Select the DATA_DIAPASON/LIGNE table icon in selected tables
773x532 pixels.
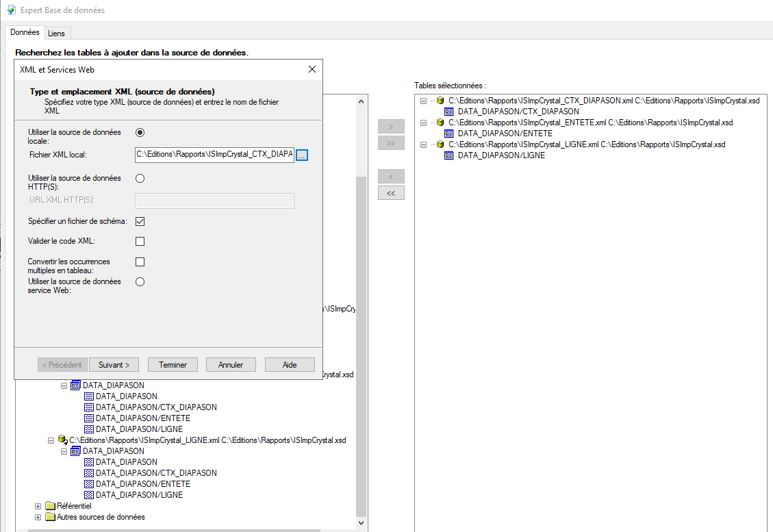click(x=449, y=155)
